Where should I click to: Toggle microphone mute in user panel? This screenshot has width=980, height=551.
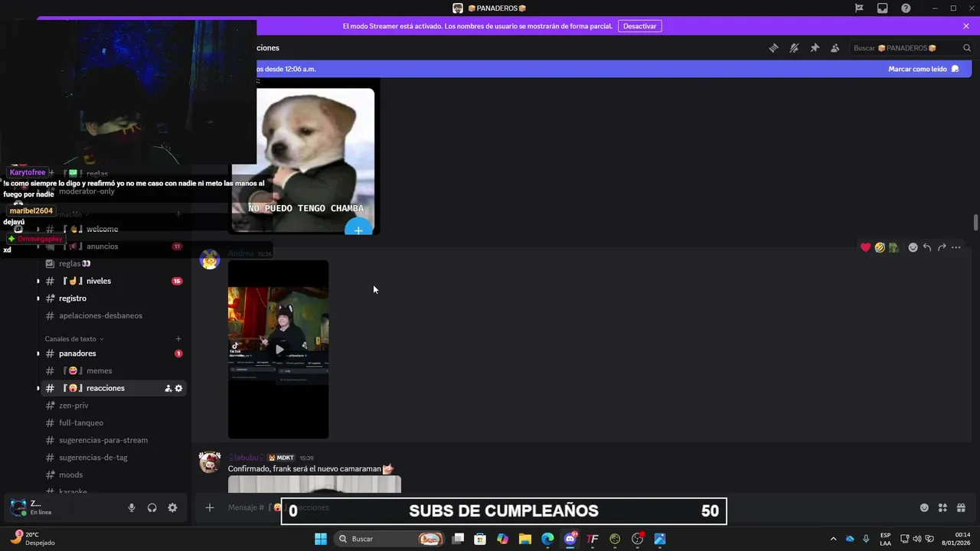tap(132, 507)
